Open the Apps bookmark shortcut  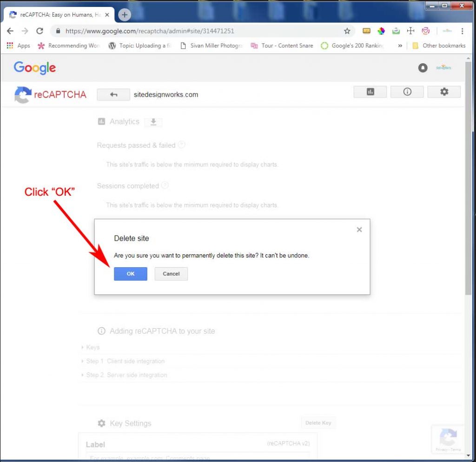(18, 46)
